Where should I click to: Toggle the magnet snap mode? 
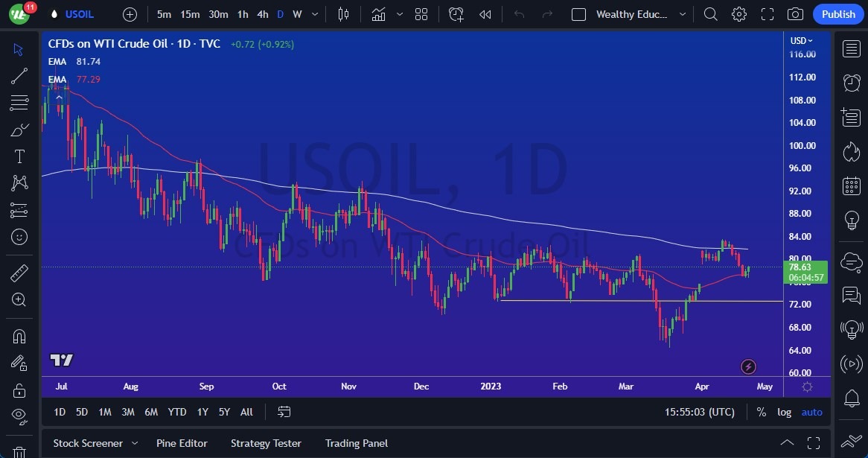(x=19, y=336)
